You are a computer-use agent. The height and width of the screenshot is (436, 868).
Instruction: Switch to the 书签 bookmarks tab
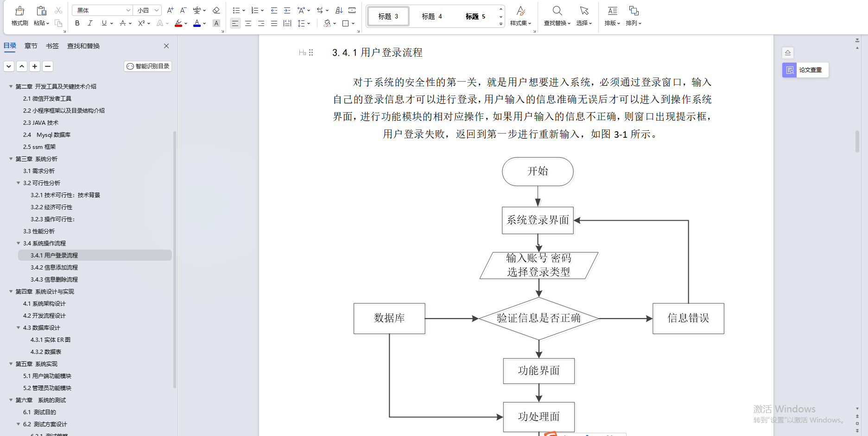[52, 46]
